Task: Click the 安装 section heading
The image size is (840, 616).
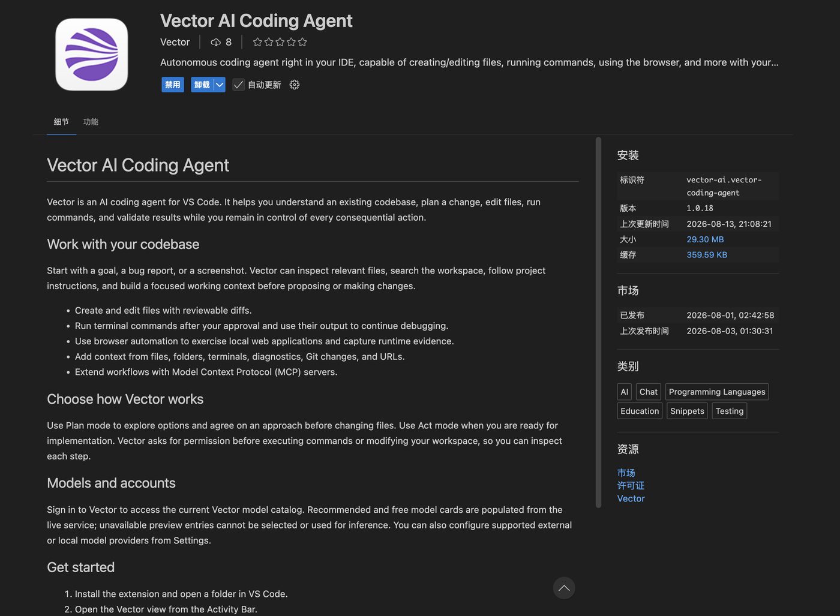Action: coord(628,155)
